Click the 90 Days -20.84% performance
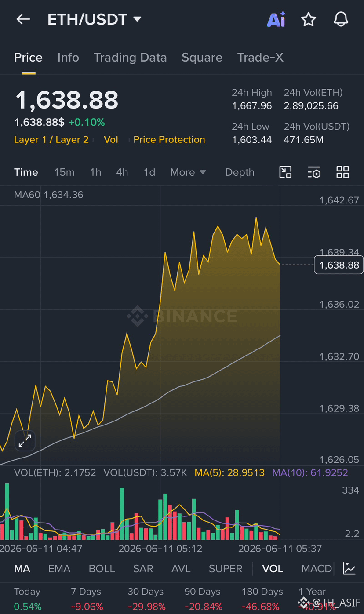The height and width of the screenshot is (614, 364). point(204,599)
